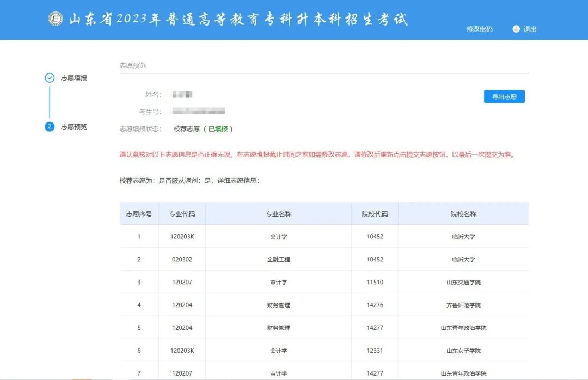Screen dimensions: 588x380
Task: Click 会计学 in row 1
Action: pyautogui.click(x=279, y=237)
